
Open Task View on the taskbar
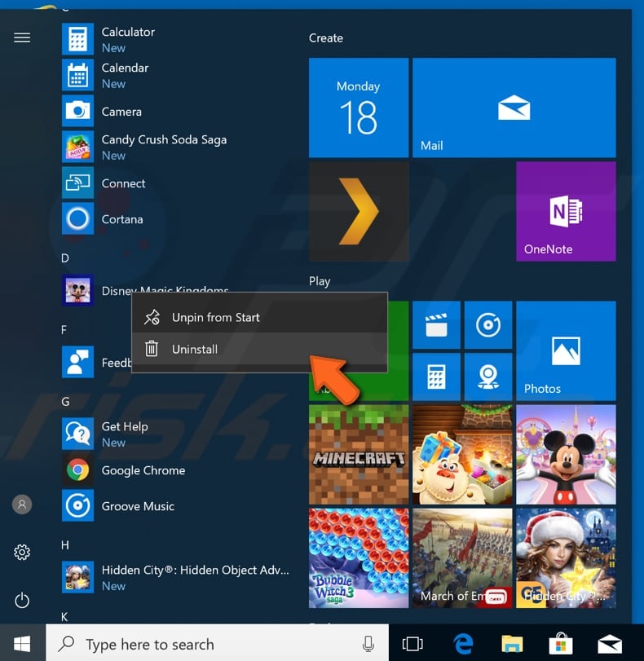point(412,644)
